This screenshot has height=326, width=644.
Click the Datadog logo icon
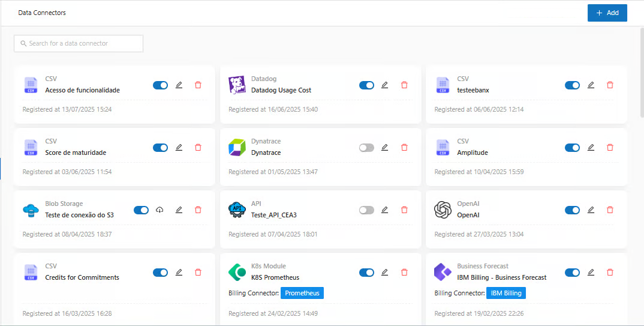pyautogui.click(x=237, y=85)
